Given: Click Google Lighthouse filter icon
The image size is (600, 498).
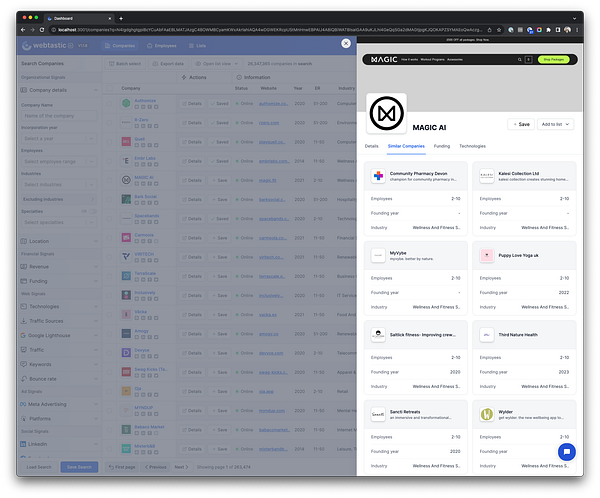Looking at the screenshot, I should click(x=23, y=335).
